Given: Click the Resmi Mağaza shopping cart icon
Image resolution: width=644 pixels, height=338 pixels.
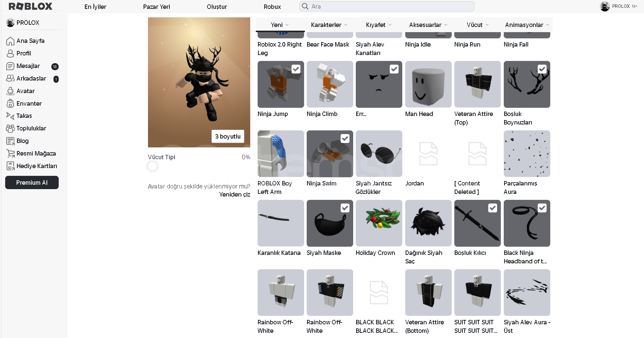Looking at the screenshot, I should pyautogui.click(x=10, y=153).
